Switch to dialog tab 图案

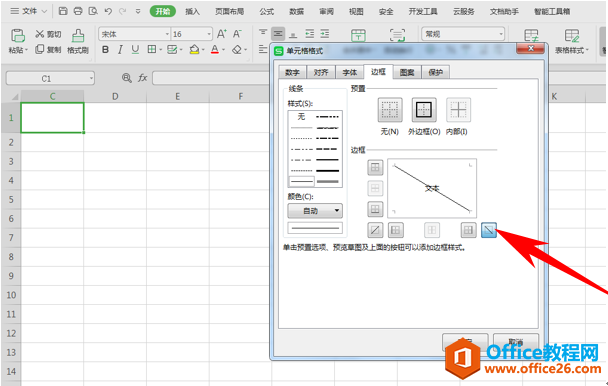click(x=407, y=72)
